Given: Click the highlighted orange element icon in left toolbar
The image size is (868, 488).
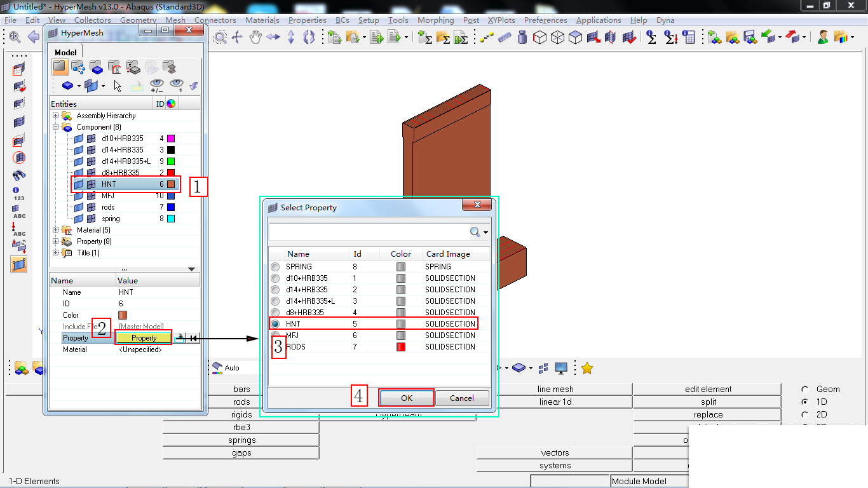Looking at the screenshot, I should coord(19,264).
